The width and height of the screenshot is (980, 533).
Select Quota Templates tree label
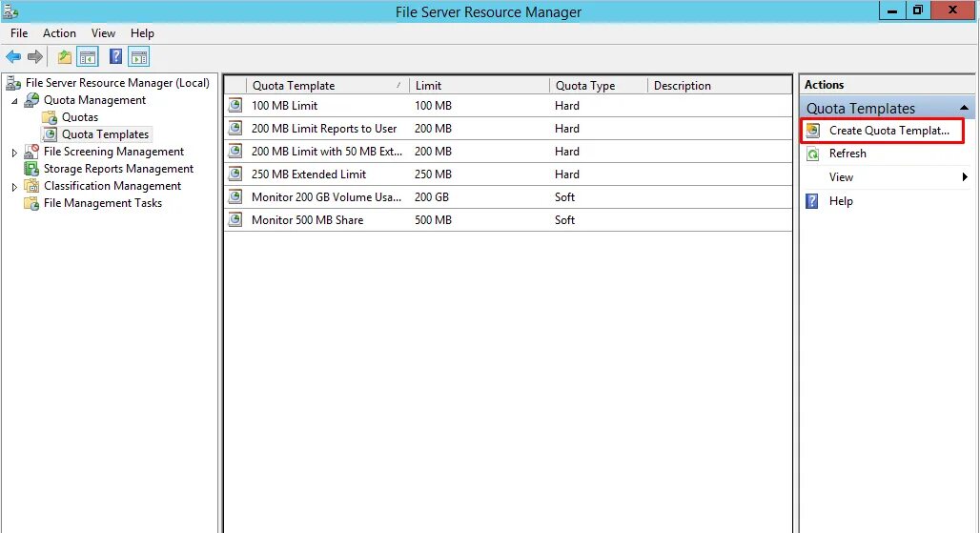pos(105,134)
